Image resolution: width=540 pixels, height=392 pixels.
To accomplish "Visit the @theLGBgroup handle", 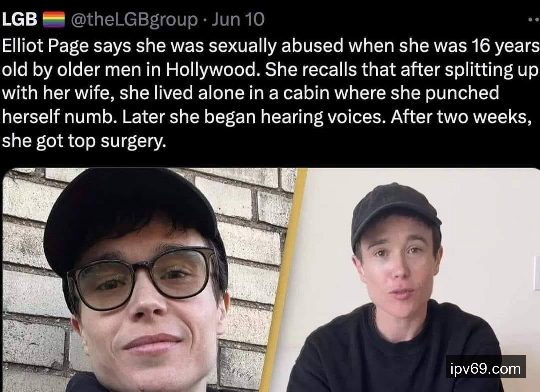I will (x=134, y=20).
